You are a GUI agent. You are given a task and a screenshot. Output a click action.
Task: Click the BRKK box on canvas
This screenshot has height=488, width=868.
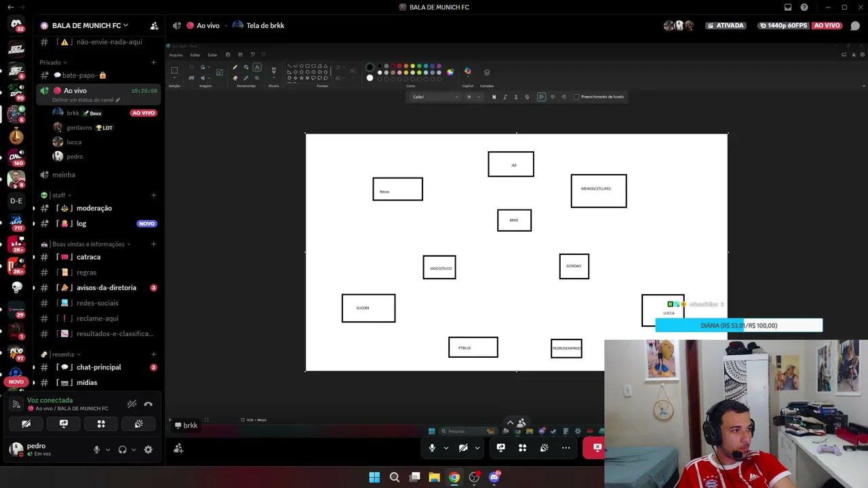tap(514, 220)
